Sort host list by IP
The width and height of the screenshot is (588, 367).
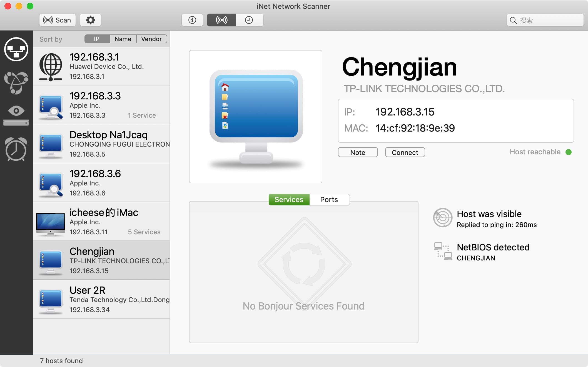click(97, 39)
